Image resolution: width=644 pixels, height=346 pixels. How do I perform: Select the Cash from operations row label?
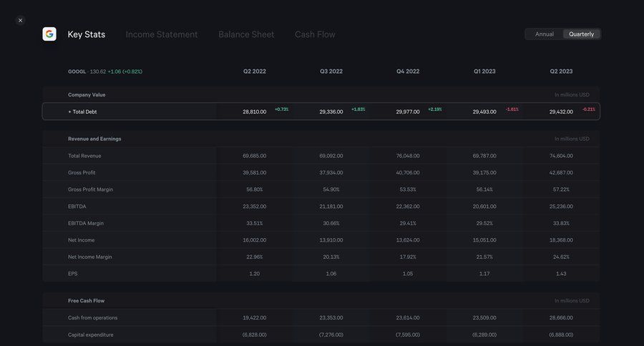point(92,317)
